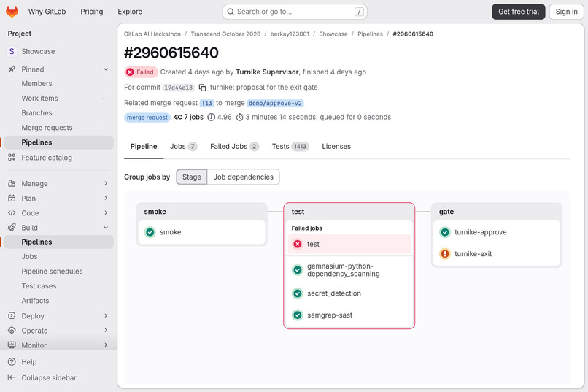Group jobs by Stage
Image resolution: width=588 pixels, height=392 pixels.
[x=192, y=177]
